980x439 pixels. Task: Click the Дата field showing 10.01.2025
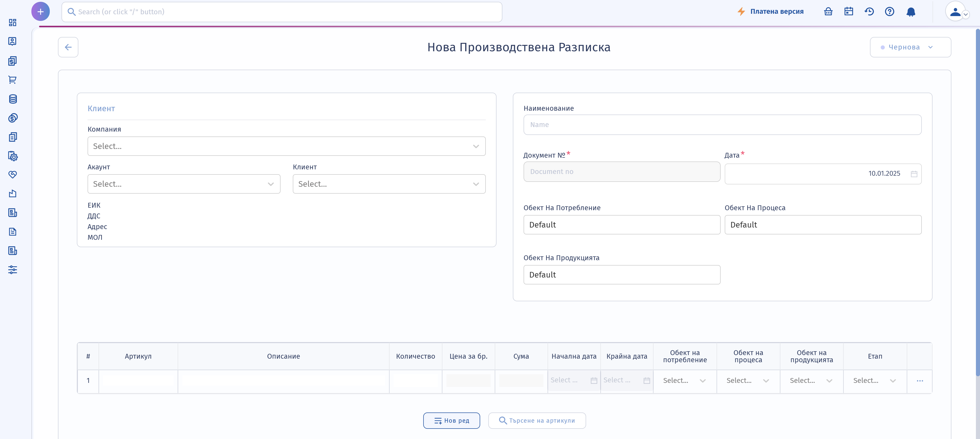tap(823, 174)
